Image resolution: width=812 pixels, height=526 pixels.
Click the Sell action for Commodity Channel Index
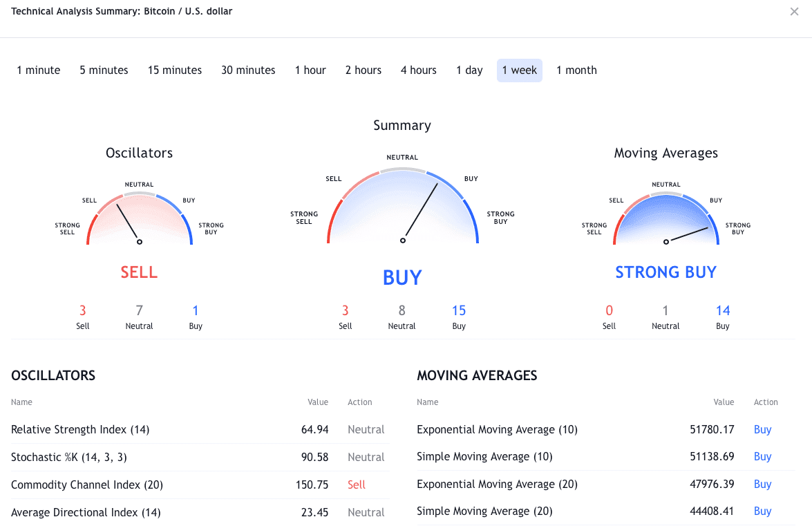click(x=357, y=485)
